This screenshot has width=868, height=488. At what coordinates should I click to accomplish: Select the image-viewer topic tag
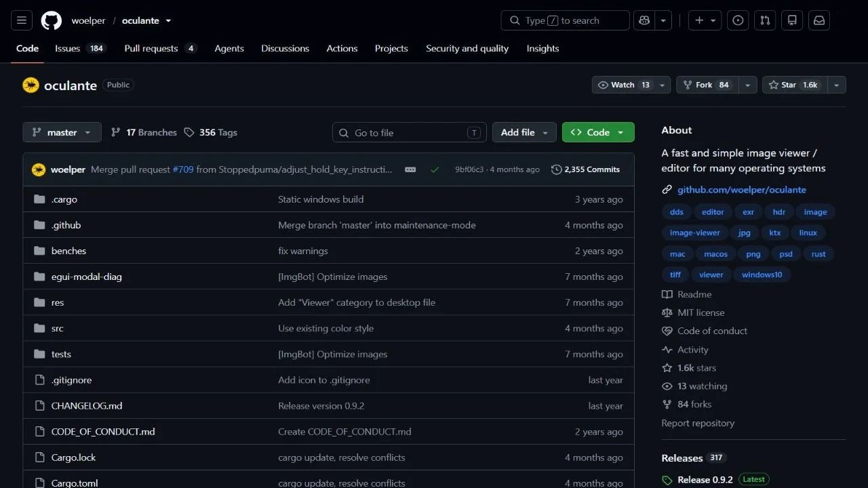click(695, 232)
